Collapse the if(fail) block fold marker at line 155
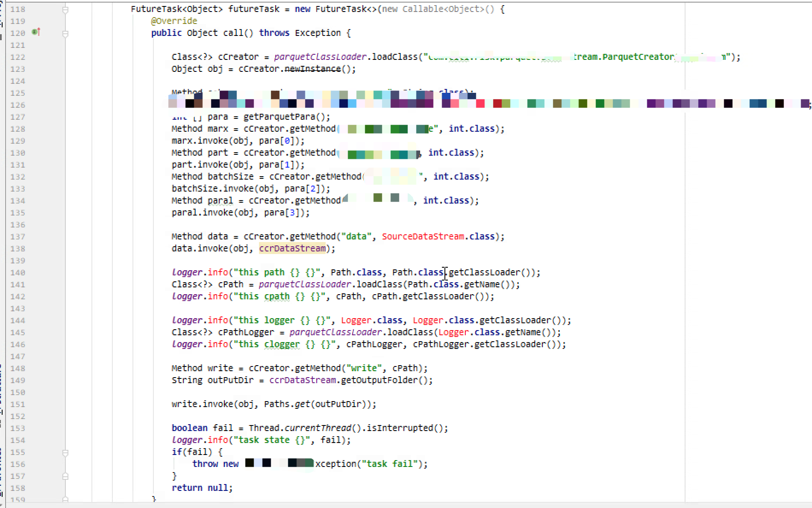Viewport: 812px width, 508px height. 65,452
